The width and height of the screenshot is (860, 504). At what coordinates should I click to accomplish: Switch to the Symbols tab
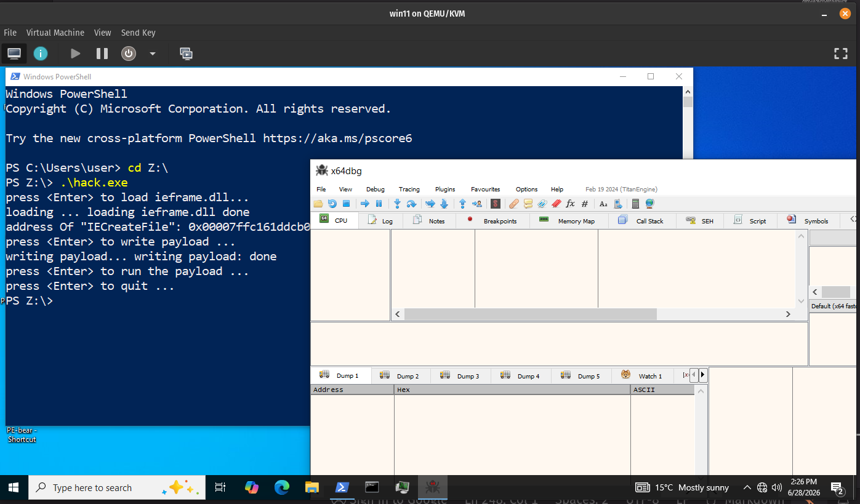808,220
